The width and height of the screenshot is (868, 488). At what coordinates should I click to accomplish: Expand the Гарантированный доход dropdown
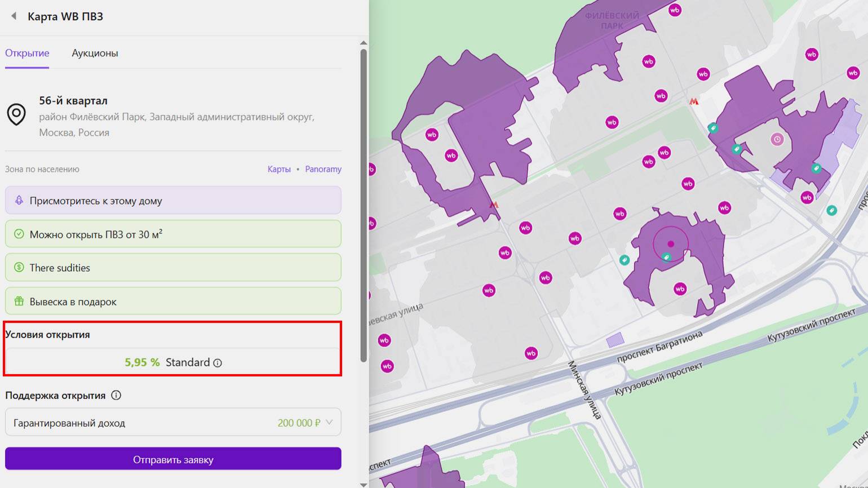(x=173, y=422)
